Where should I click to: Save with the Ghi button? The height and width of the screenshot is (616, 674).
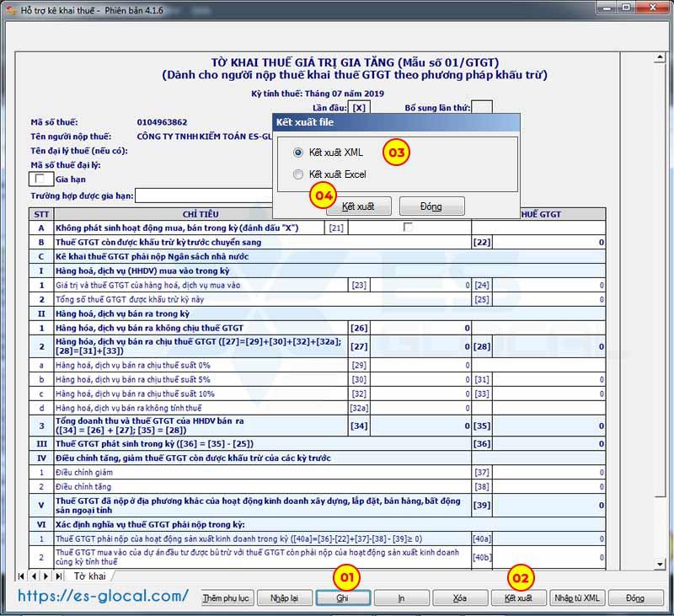pyautogui.click(x=343, y=598)
